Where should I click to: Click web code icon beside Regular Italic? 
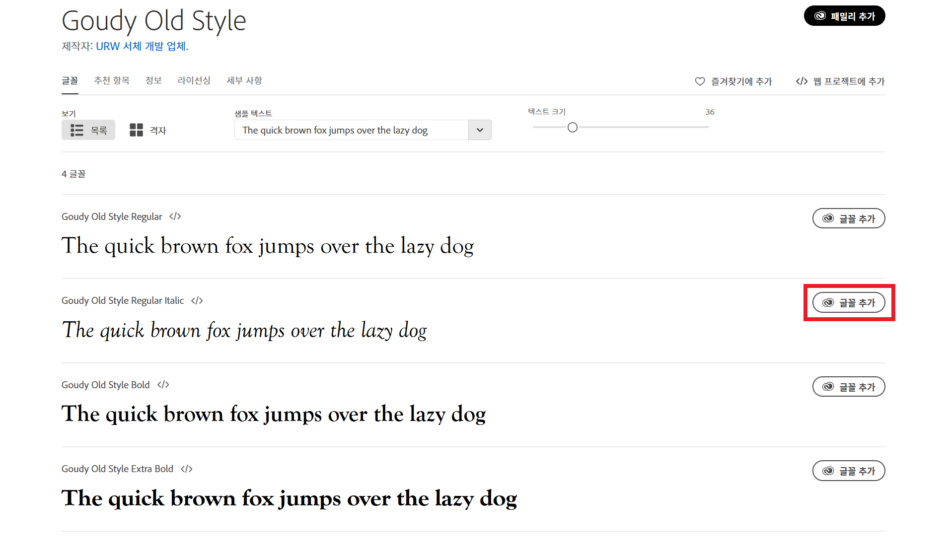(x=197, y=301)
